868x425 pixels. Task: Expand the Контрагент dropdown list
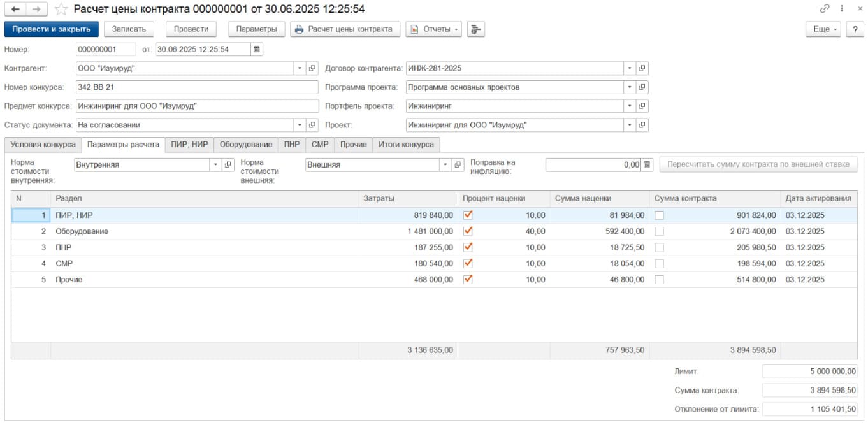tap(300, 68)
